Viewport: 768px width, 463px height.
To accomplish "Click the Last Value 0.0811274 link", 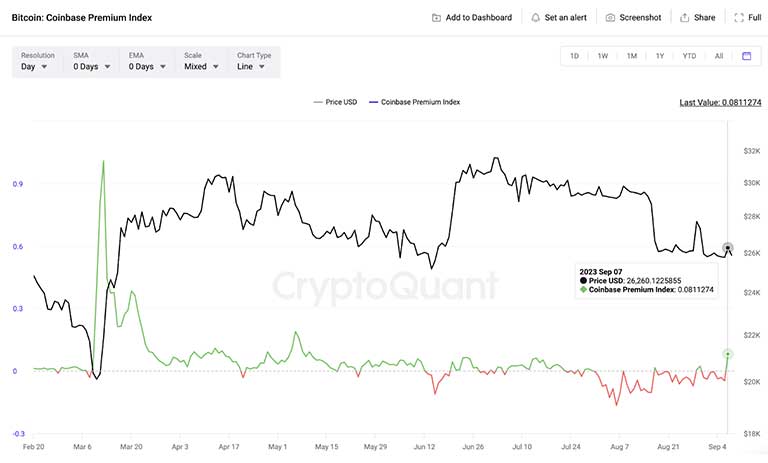I will pos(720,102).
